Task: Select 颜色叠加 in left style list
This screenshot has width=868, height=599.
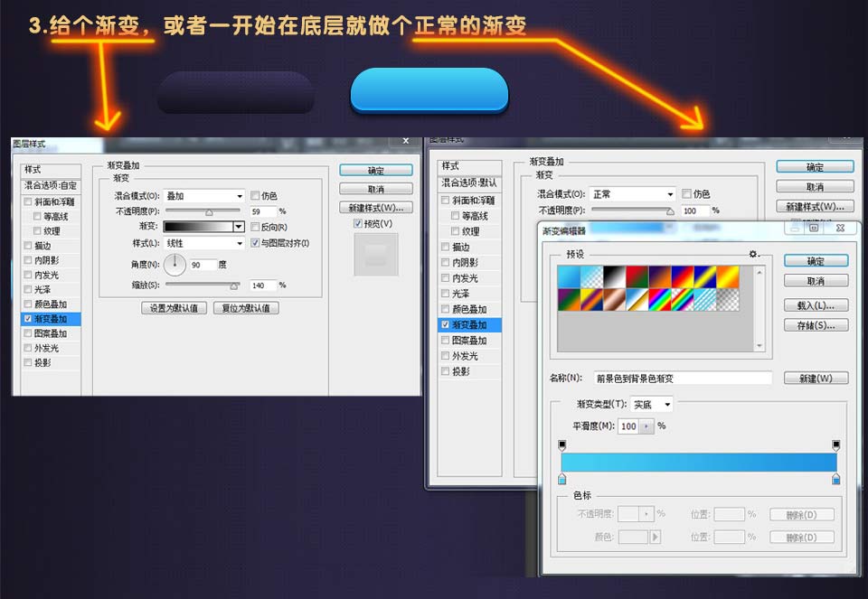Action: tap(51, 304)
